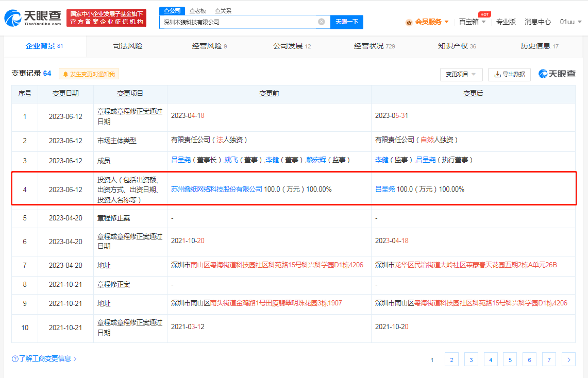Click the 2023-05-31 value in row 1
This screenshot has height=378, width=588.
pos(392,115)
